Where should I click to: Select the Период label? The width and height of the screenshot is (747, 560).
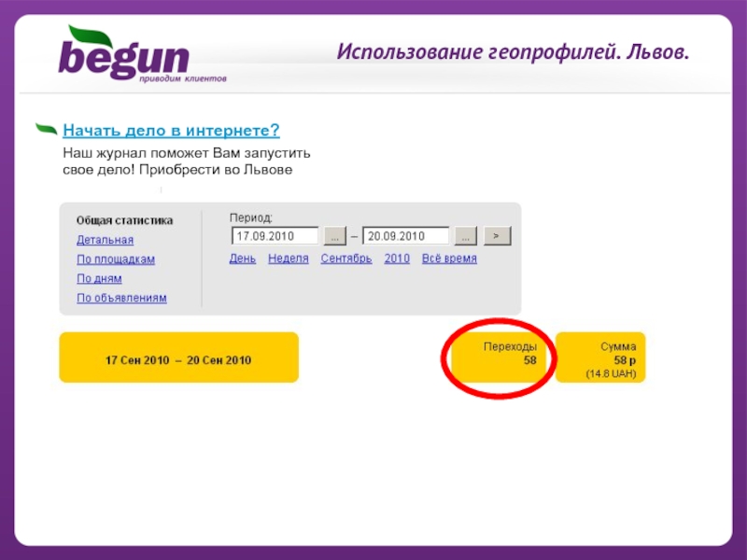coord(250,218)
